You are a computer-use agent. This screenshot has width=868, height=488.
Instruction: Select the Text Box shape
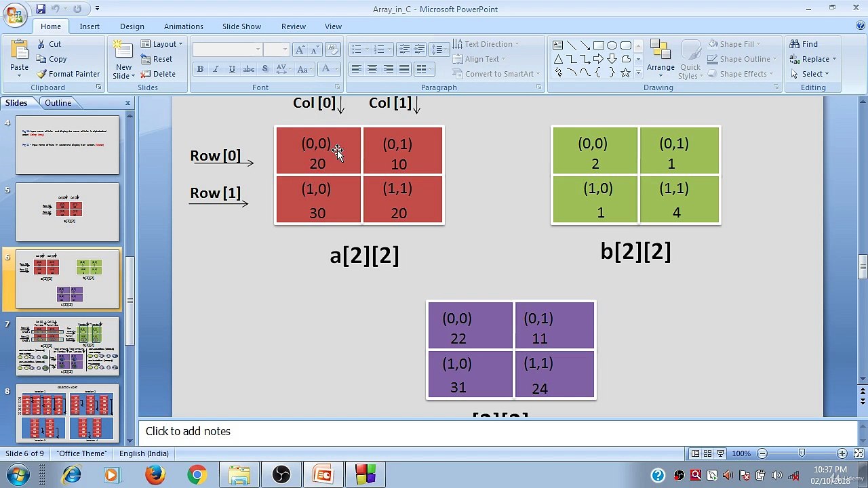pos(557,45)
